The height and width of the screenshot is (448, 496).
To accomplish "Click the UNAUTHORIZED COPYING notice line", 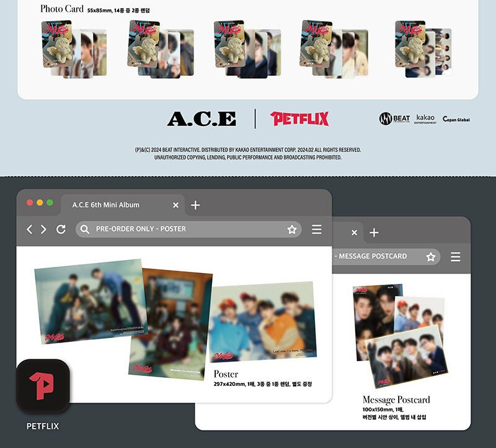I will click(x=247, y=158).
